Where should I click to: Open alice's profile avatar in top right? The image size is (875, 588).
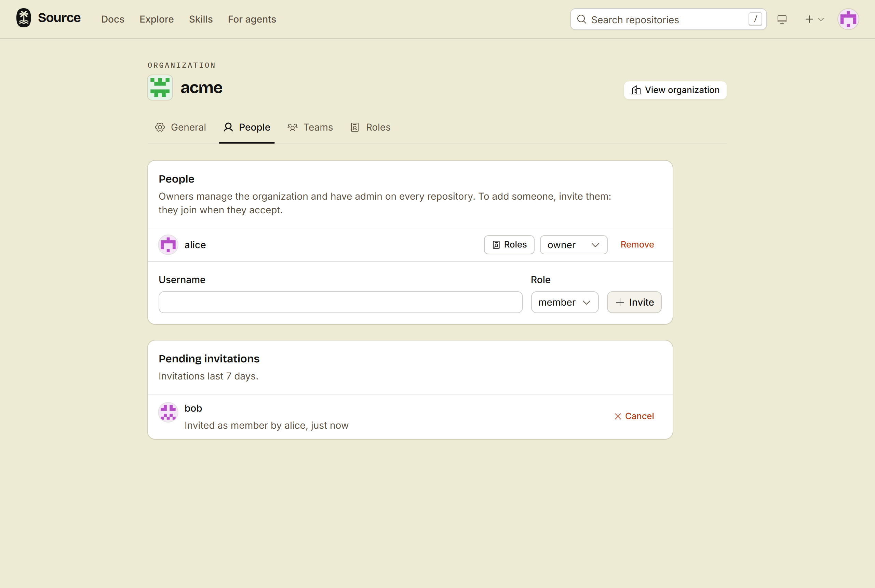point(848,19)
